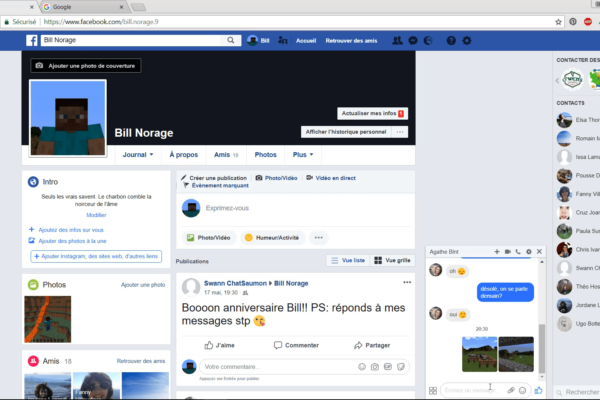The height and width of the screenshot is (400, 600).
Task: Open the friend requests icon
Action: pyautogui.click(x=398, y=41)
